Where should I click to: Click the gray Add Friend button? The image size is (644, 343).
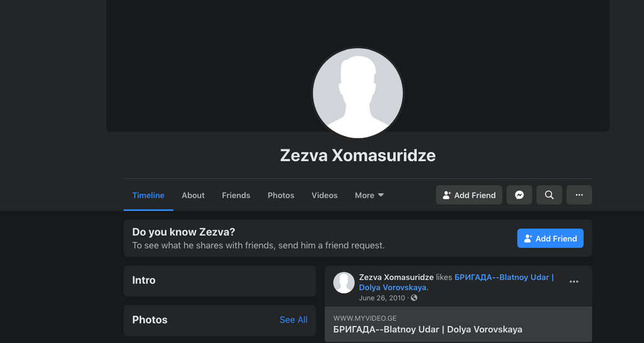[x=469, y=195]
